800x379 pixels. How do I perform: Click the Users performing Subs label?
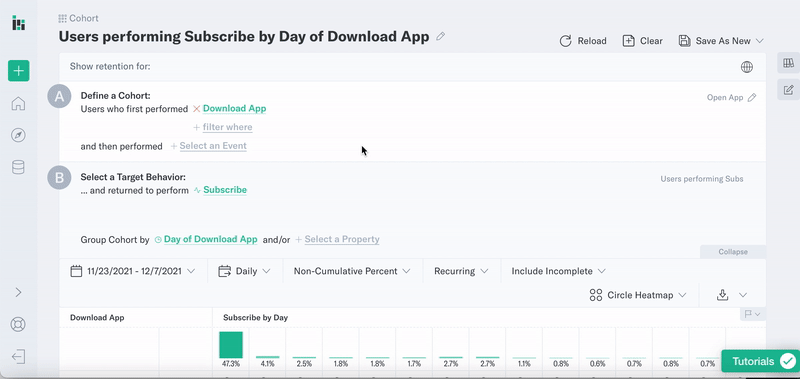702,179
